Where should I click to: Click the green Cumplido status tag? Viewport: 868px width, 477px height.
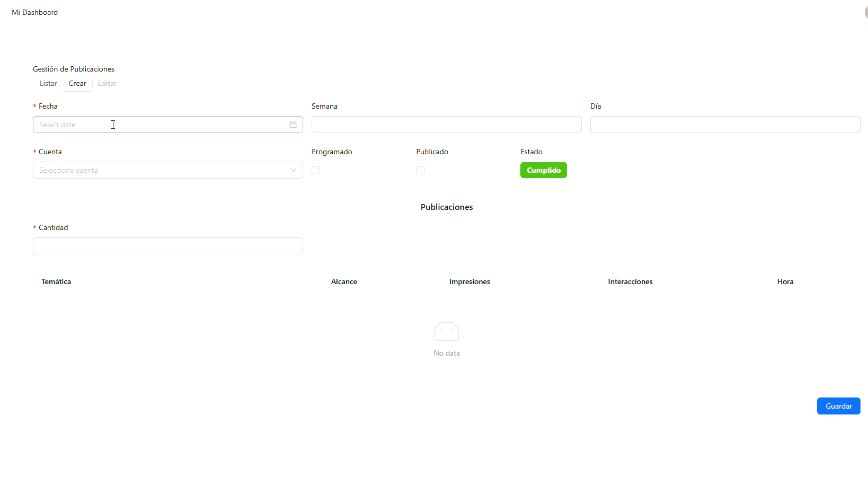coord(544,170)
